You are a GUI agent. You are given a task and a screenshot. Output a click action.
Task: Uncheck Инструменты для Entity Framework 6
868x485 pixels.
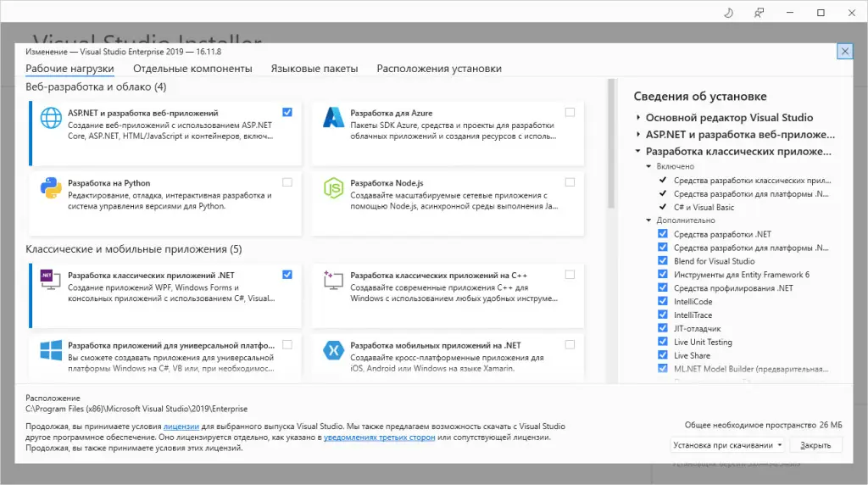pos(663,274)
